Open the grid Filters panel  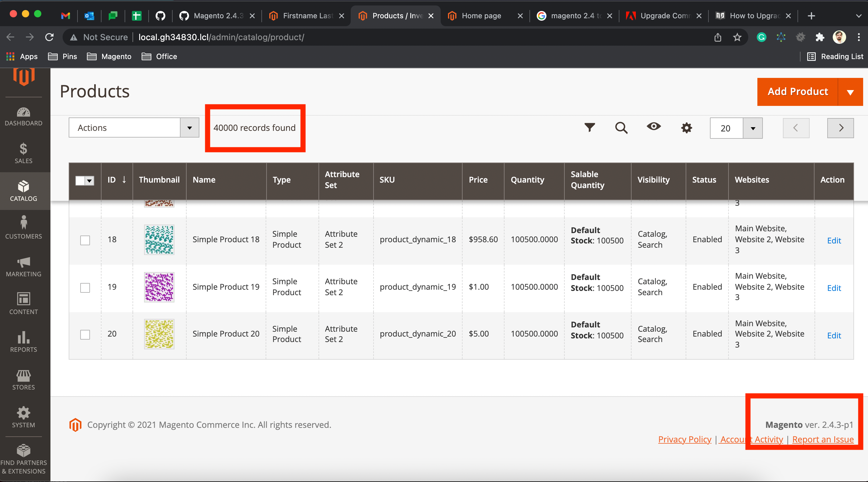click(589, 128)
